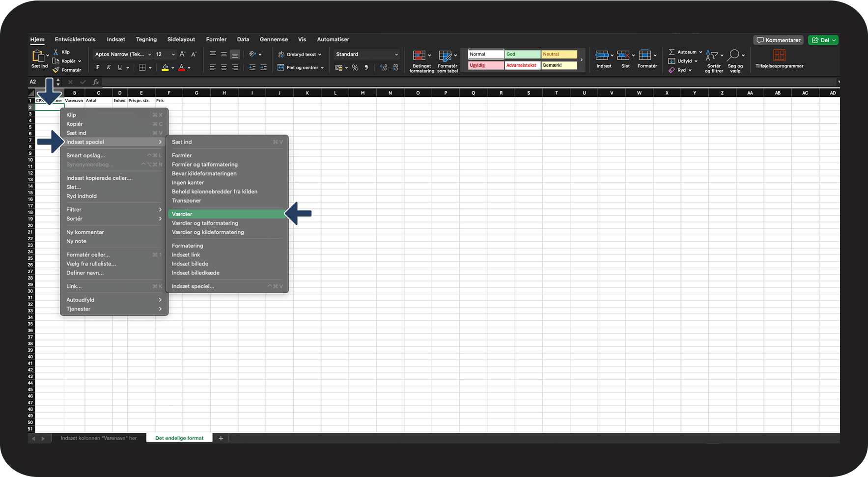Toggle Ombryd tekst wrap text
Viewport: 868px width, 477px height.
pos(300,55)
